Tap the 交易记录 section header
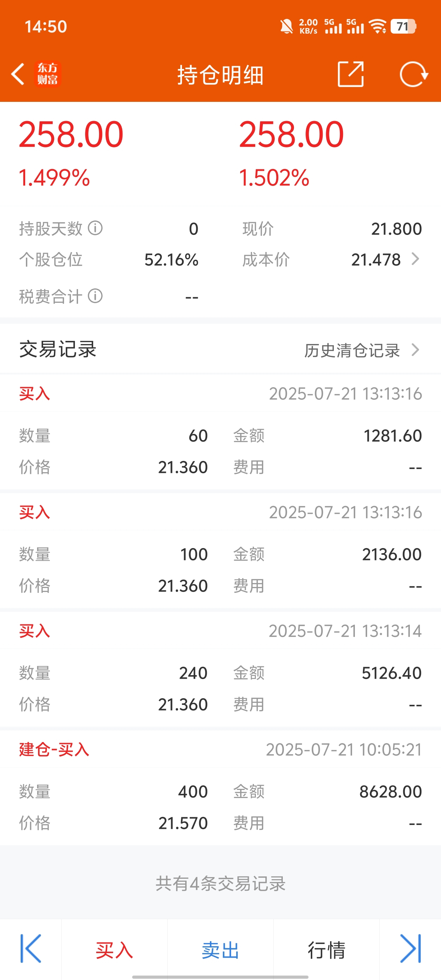441x980 pixels. coord(58,349)
